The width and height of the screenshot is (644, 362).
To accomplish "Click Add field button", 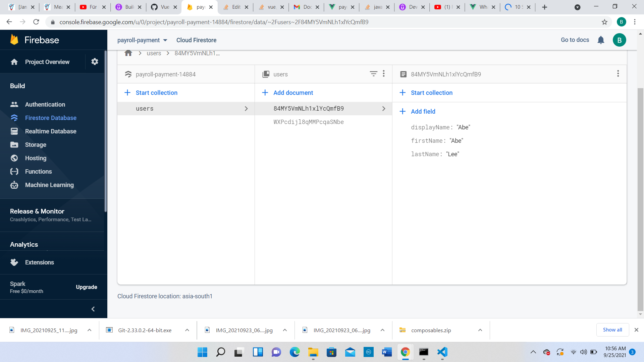I will (423, 112).
